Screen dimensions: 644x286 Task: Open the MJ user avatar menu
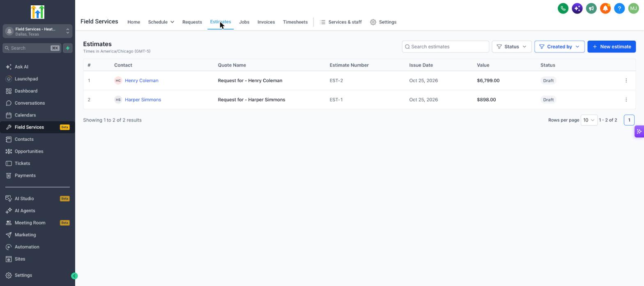pos(633,9)
